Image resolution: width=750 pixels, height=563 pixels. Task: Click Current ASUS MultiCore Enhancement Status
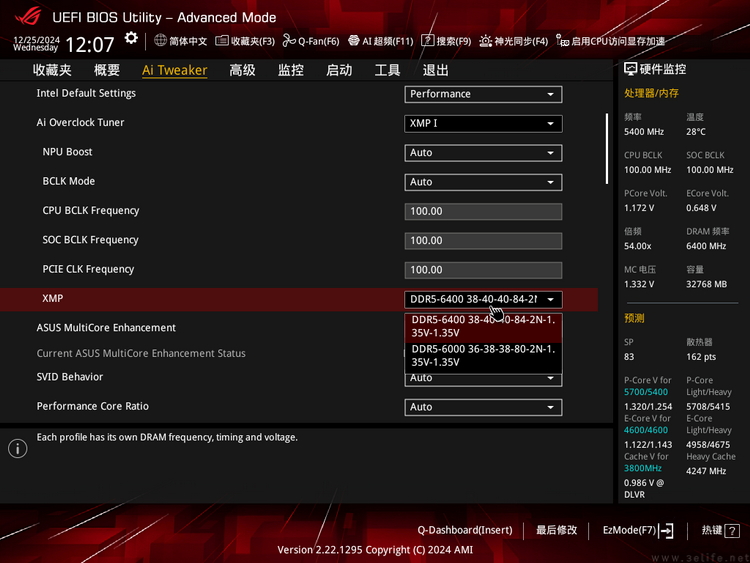(141, 353)
